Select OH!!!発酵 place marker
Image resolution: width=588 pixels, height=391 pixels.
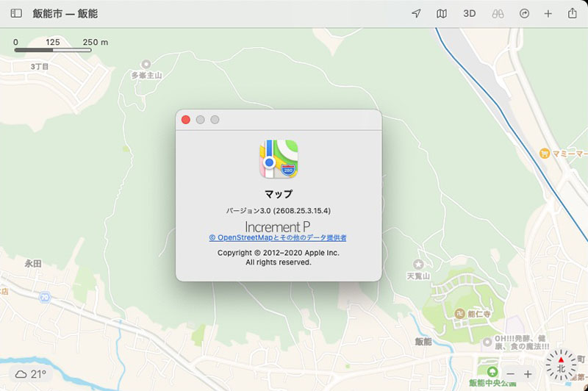coord(487,342)
